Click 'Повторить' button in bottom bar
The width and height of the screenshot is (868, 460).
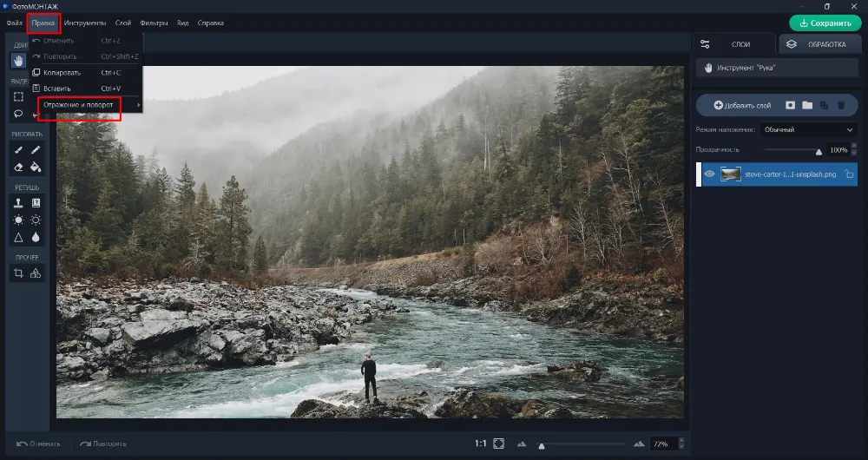pyautogui.click(x=103, y=444)
